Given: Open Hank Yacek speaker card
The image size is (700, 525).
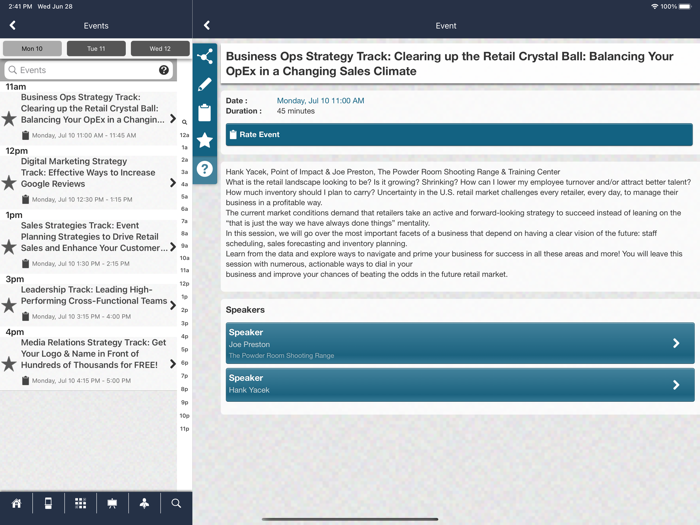Looking at the screenshot, I should [x=460, y=384].
